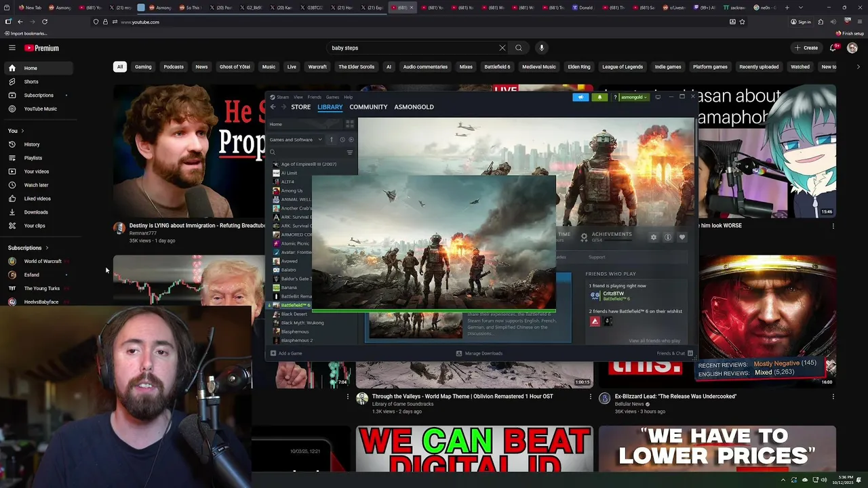Open Steam notifications green bell

pos(599,97)
